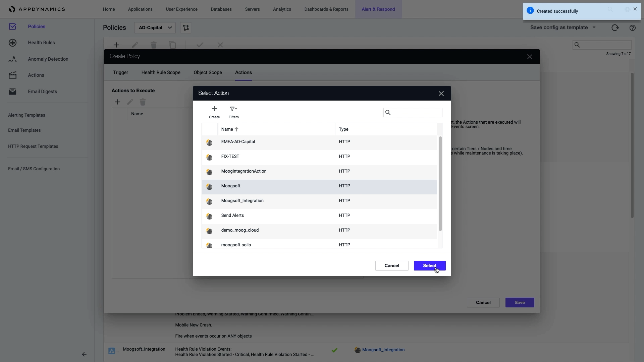Screen dimensions: 644x362
Task: Open Policies in the sidebar
Action: pos(37,26)
